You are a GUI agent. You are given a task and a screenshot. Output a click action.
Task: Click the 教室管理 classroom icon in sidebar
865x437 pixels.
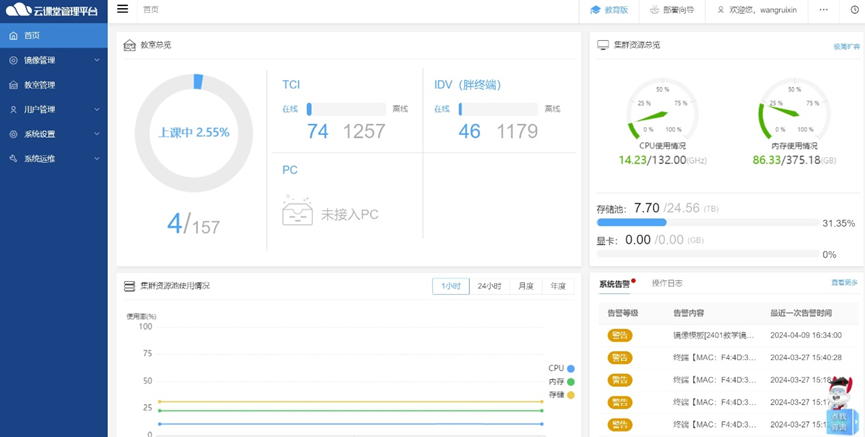click(14, 85)
